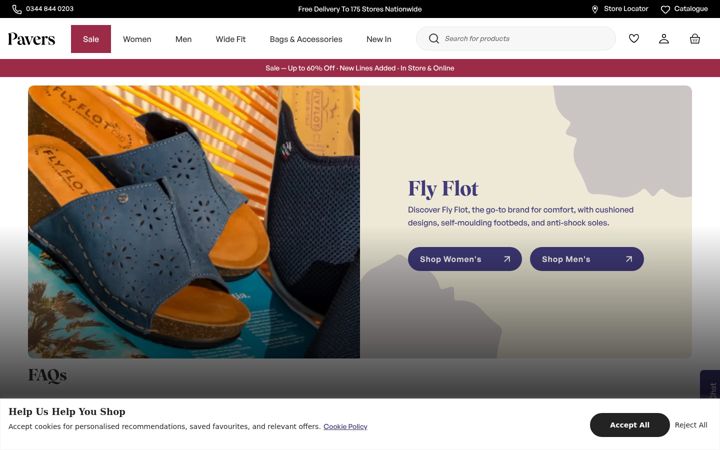Screen dimensions: 720x450
Task: Click the Fly Flot heading
Action: coord(443,189)
